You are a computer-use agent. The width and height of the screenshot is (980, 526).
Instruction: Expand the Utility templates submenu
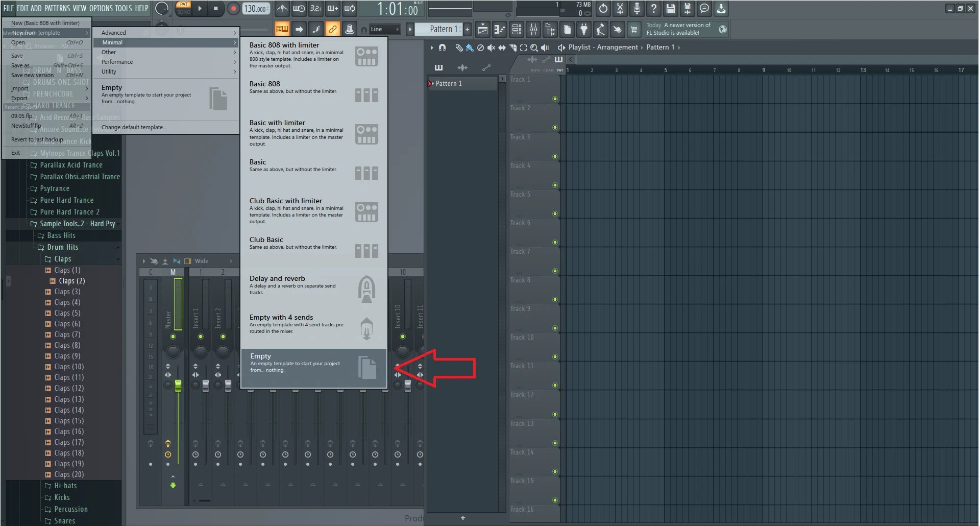pyautogui.click(x=166, y=71)
